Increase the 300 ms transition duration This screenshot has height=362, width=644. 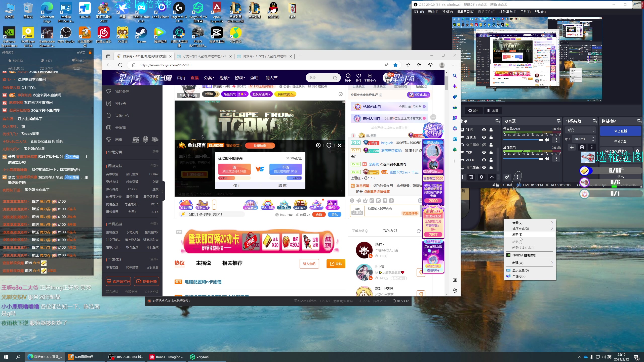pos(593,137)
